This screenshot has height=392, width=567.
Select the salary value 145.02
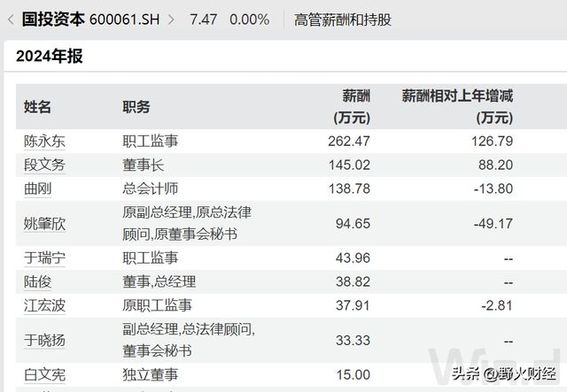point(349,165)
